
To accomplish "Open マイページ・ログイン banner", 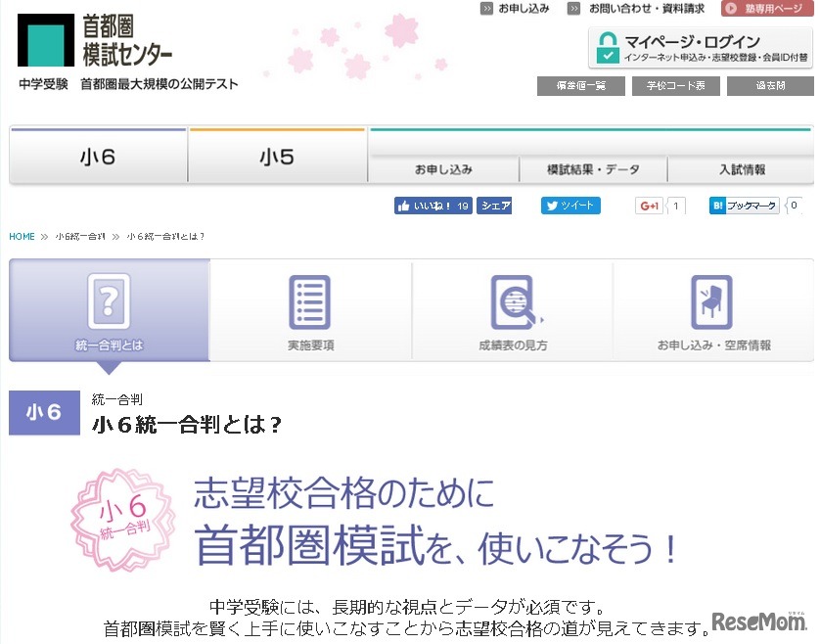I will pyautogui.click(x=701, y=48).
